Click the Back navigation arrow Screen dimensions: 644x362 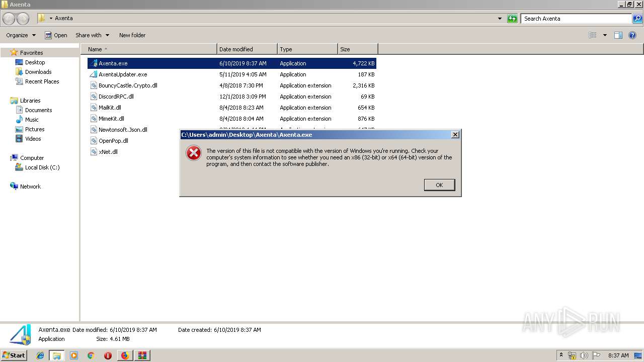[9, 19]
